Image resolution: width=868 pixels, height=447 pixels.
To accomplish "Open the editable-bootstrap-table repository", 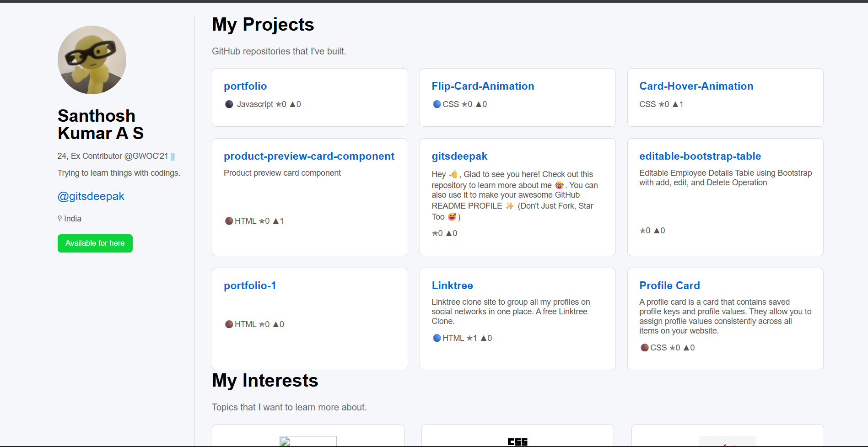I will pos(700,156).
